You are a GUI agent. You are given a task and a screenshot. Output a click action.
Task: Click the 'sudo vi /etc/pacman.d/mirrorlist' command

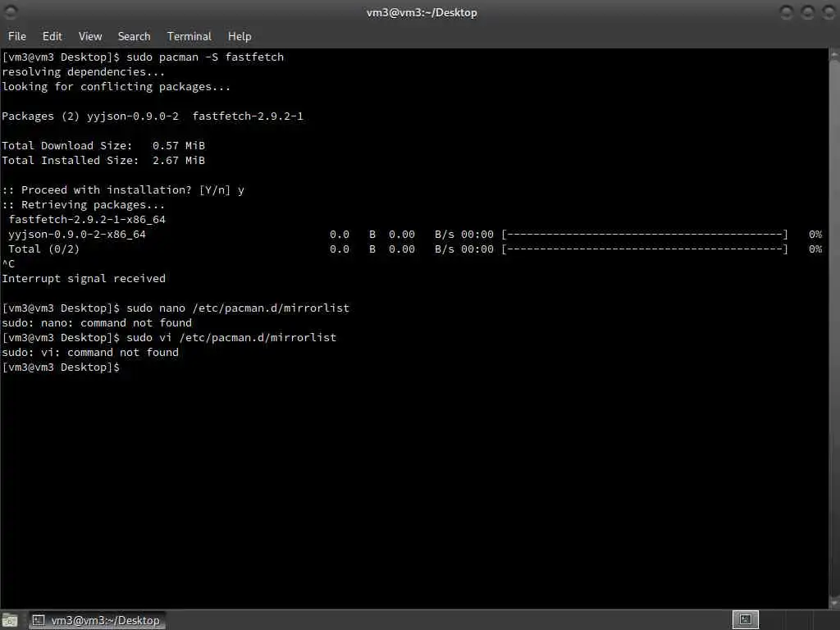pyautogui.click(x=231, y=337)
